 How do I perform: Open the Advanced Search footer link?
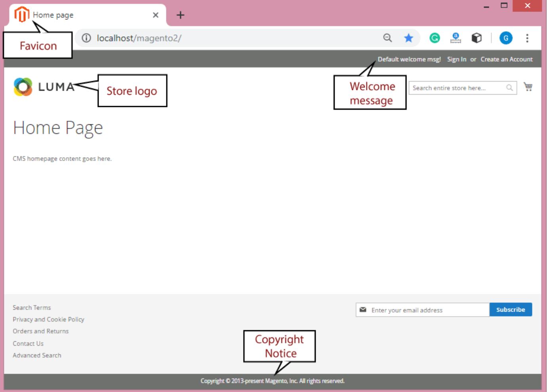click(x=37, y=356)
